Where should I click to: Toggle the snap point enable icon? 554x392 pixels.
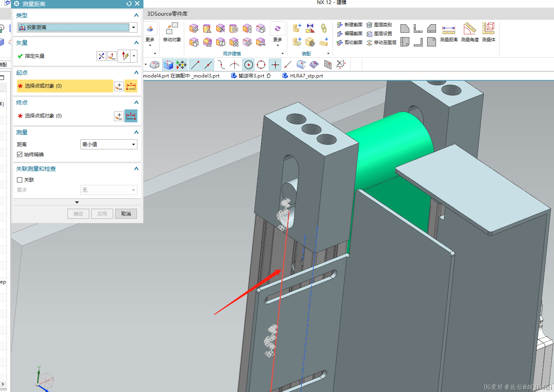click(181, 65)
